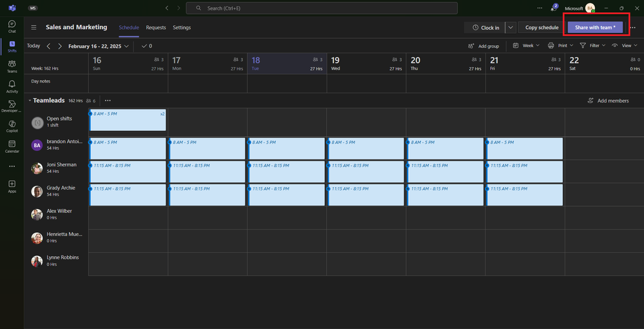Open the Week view dropdown
Image resolution: width=644 pixels, height=329 pixels.
tap(526, 46)
